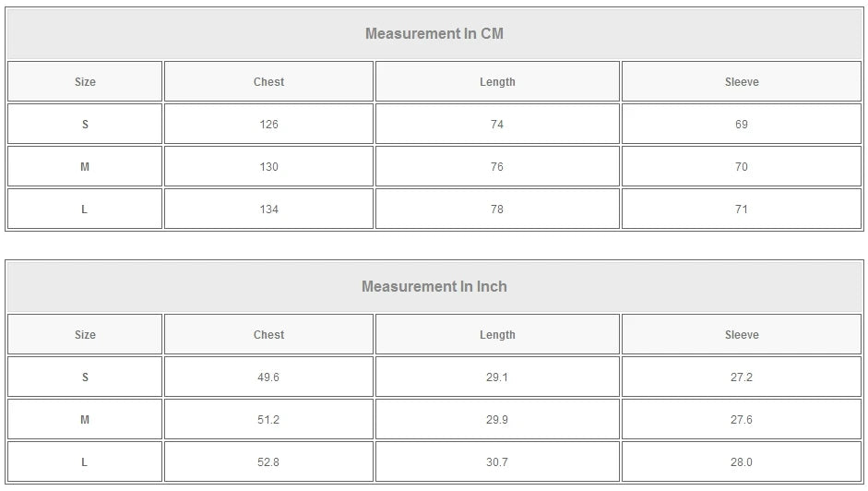Select the 30.7 inch length cell
The image size is (868, 491).
click(x=497, y=462)
